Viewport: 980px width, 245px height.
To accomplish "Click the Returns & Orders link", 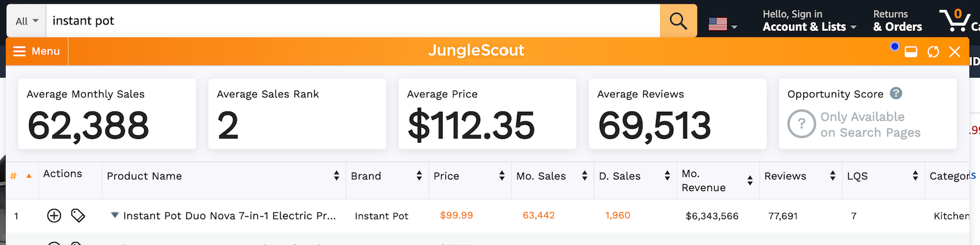I will point(897,21).
